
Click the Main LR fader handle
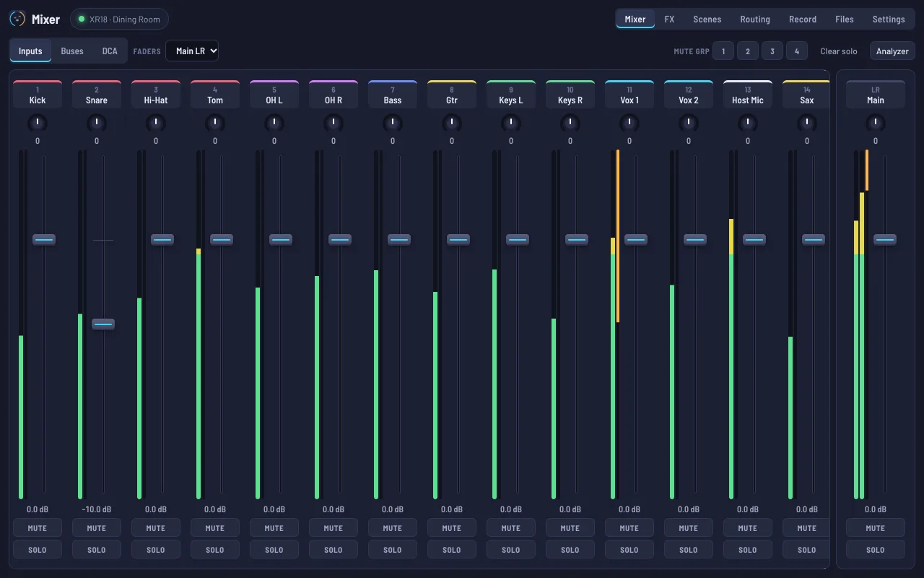tap(885, 239)
